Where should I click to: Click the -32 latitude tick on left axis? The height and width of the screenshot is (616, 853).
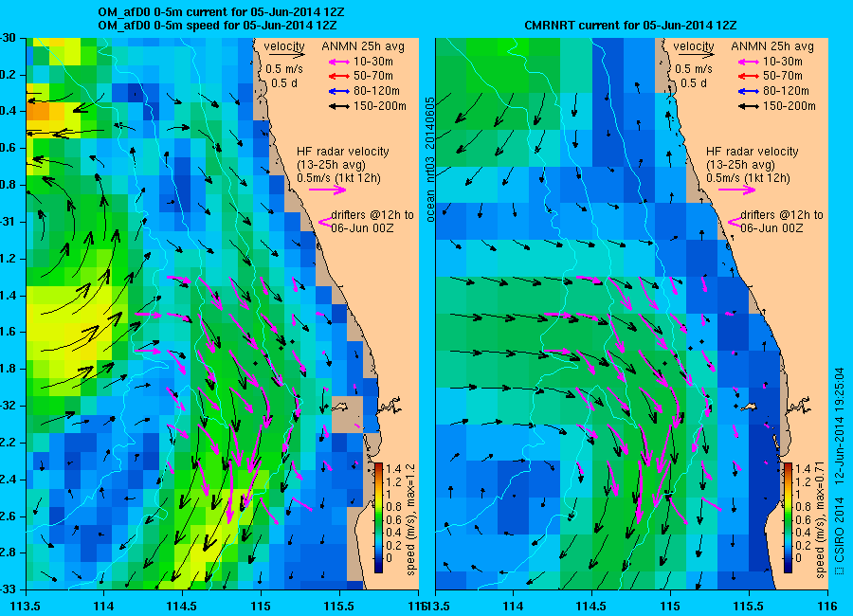pyautogui.click(x=8, y=406)
